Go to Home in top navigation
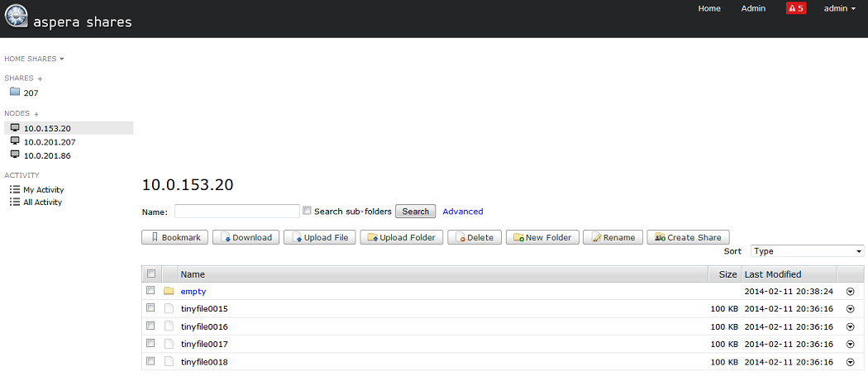Screen dimensions: 868x376 click(x=709, y=8)
